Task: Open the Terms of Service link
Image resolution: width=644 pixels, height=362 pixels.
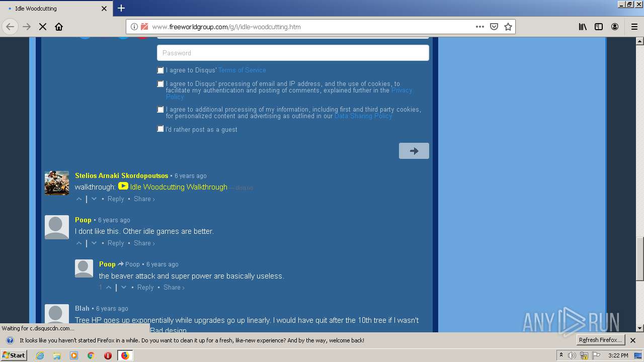Action: (242, 70)
